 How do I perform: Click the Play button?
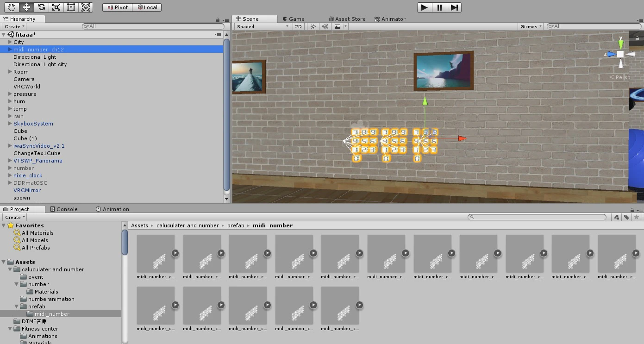tap(424, 7)
